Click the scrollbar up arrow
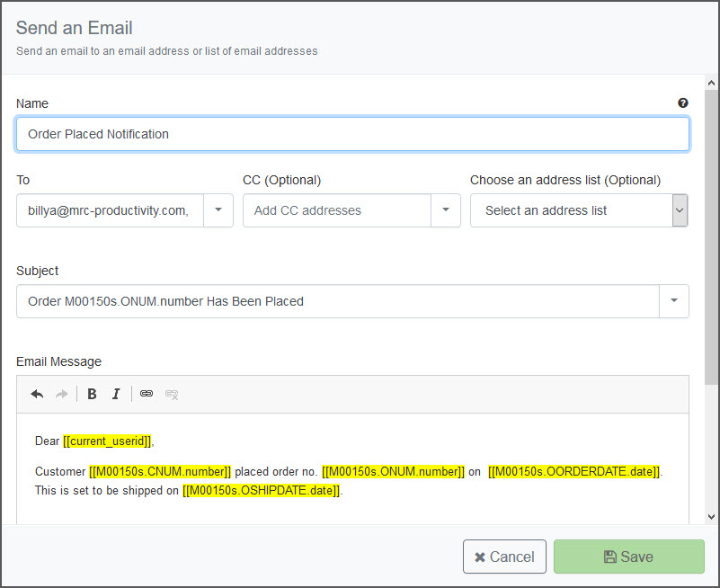 coord(711,83)
